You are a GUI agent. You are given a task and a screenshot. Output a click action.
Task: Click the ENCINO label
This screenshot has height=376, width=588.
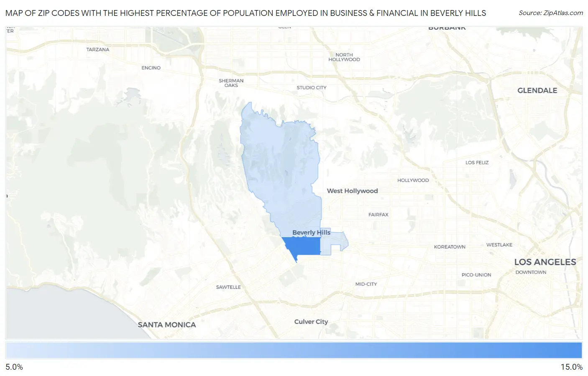151,68
